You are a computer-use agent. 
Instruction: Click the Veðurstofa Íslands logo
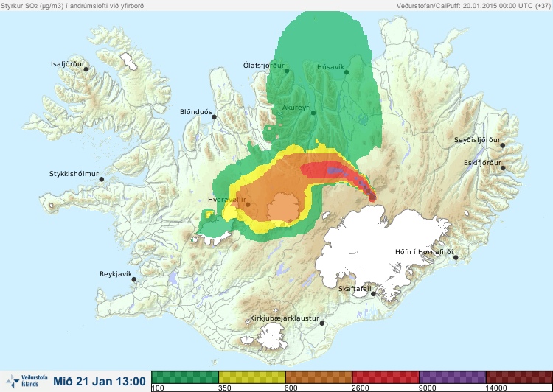pyautogui.click(x=27, y=381)
